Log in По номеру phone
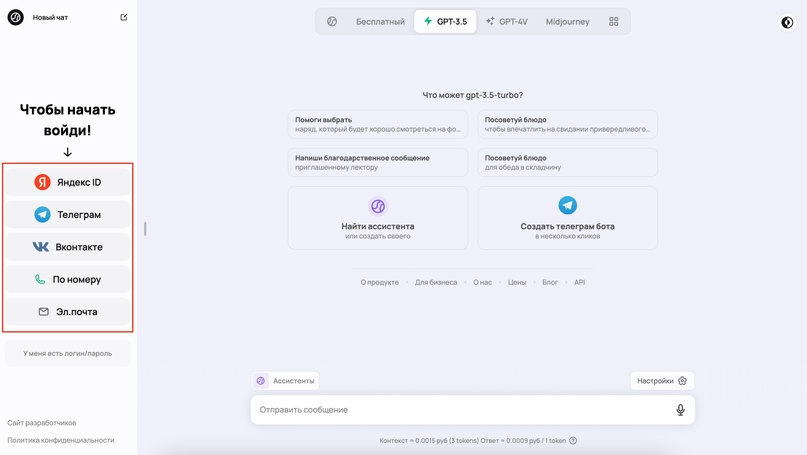Image resolution: width=807 pixels, height=455 pixels. click(67, 279)
